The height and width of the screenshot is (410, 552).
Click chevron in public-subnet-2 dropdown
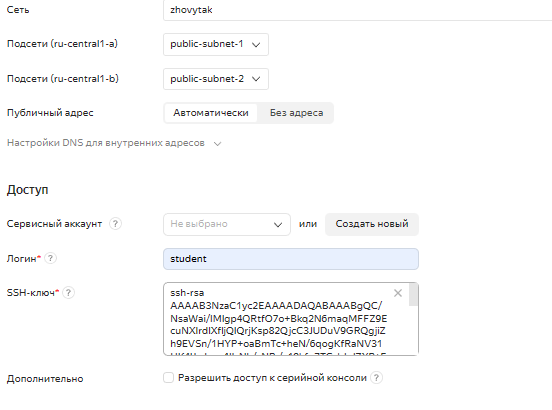pos(256,79)
